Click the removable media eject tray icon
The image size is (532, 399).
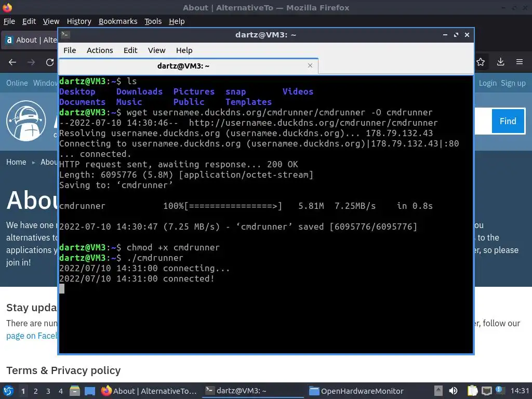click(x=438, y=391)
